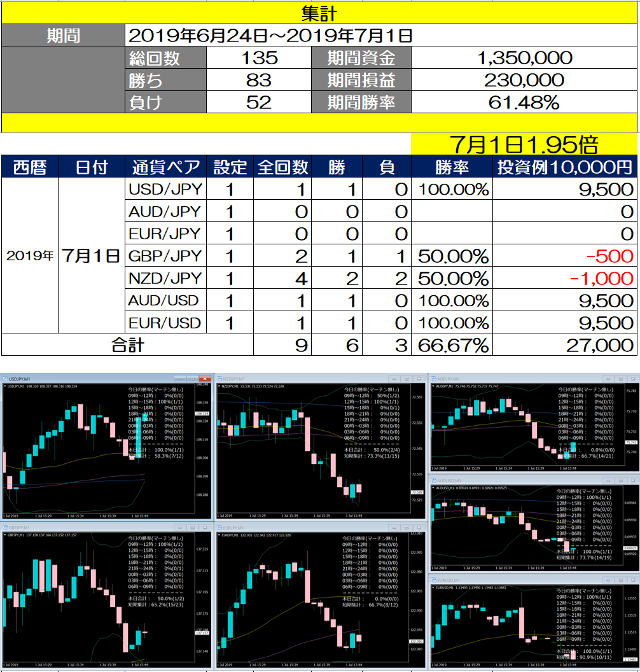The width and height of the screenshot is (640, 672).
Task: Close the EURUSD,M1 chart window
Action: tap(633, 580)
